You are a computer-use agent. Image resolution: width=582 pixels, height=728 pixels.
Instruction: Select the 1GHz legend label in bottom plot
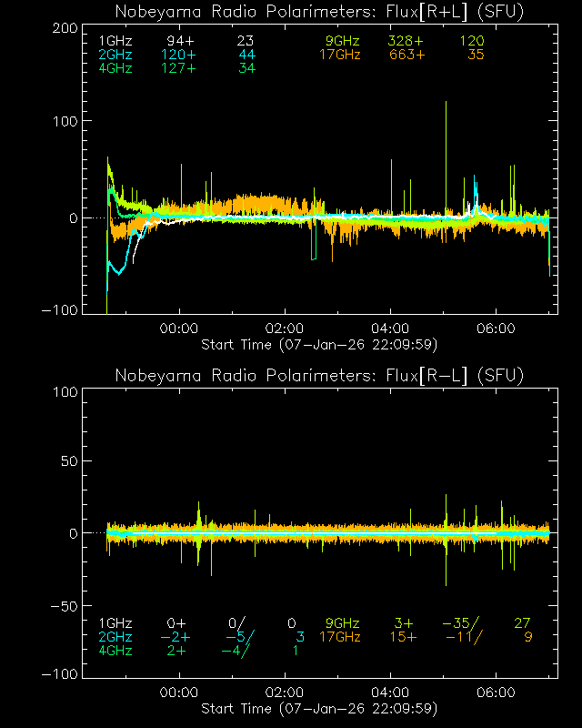pos(115,623)
